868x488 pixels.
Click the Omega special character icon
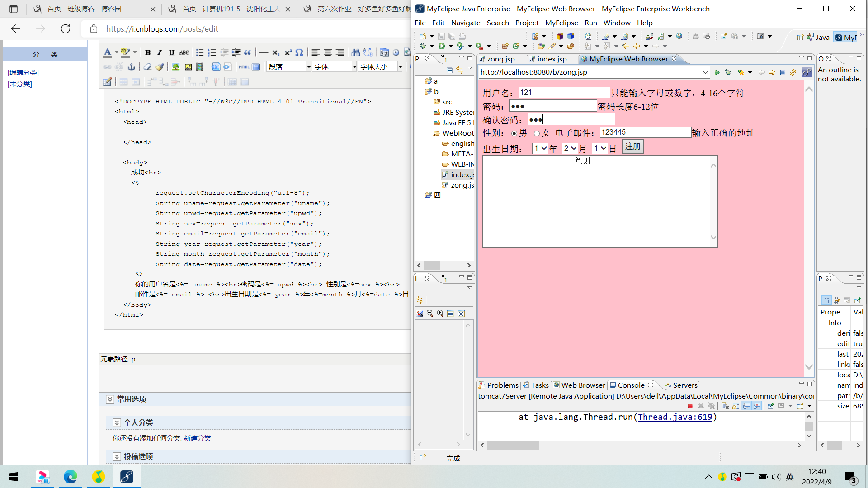tap(299, 53)
